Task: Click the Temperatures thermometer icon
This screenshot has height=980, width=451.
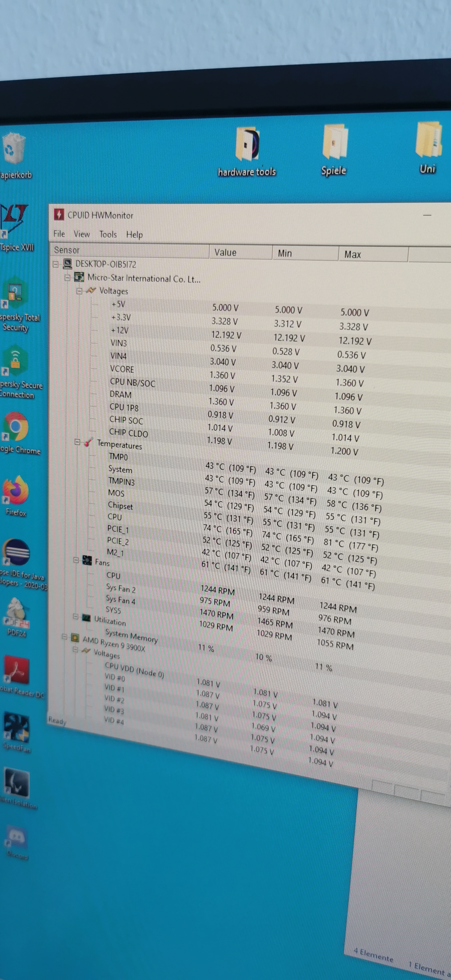Action: click(x=88, y=442)
